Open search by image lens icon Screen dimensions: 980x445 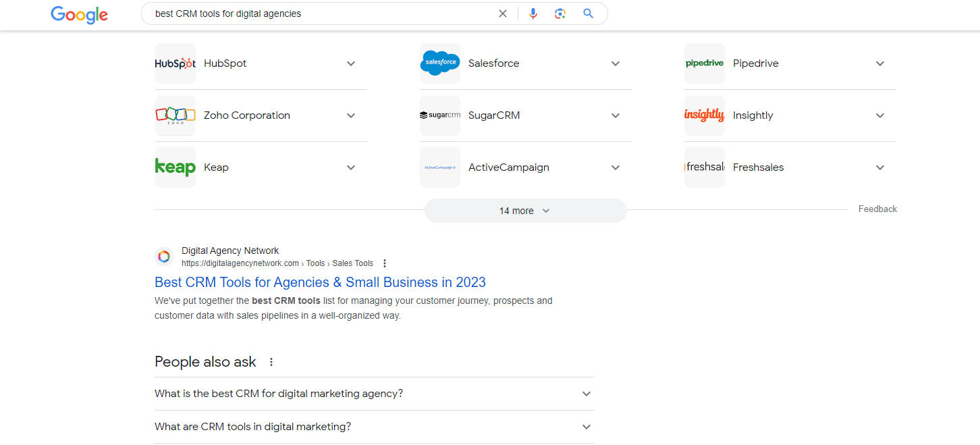pos(560,14)
